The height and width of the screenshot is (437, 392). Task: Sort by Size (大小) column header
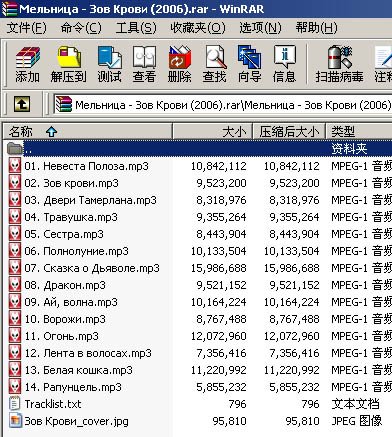point(212,131)
